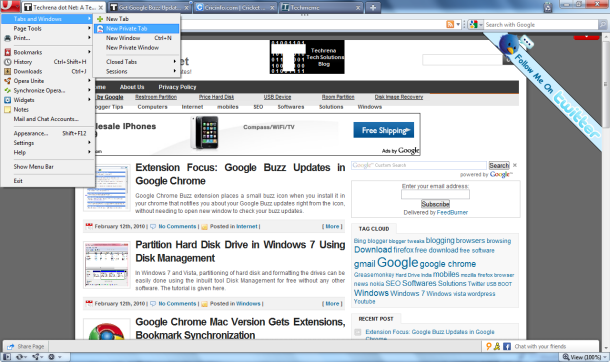
Task: Click the Techrena Tech Solutions Blog logo
Action: (x=307, y=57)
